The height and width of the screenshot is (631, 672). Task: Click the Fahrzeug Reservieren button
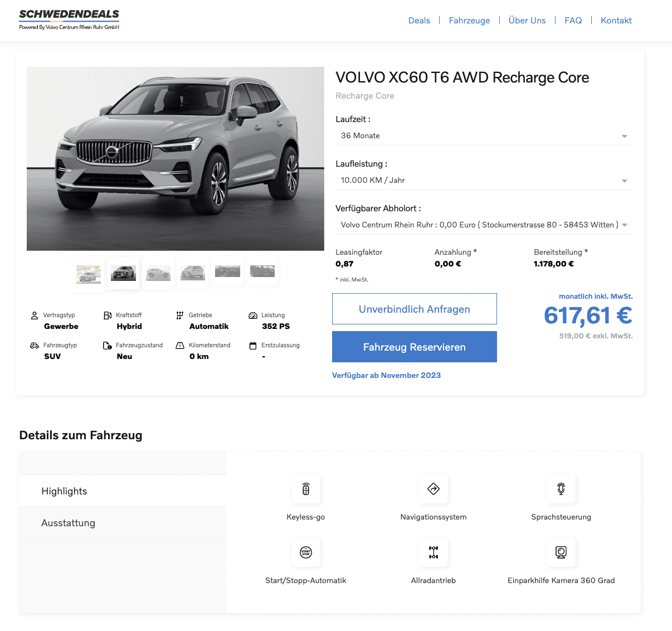(x=415, y=347)
